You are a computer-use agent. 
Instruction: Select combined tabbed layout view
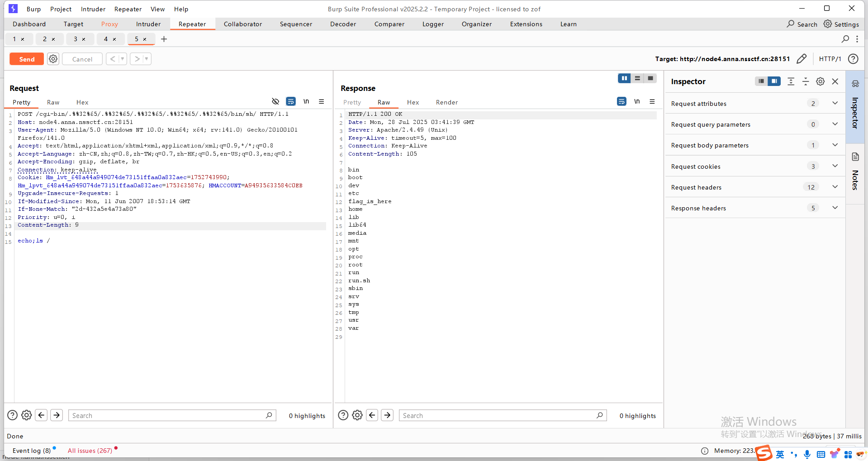(650, 78)
